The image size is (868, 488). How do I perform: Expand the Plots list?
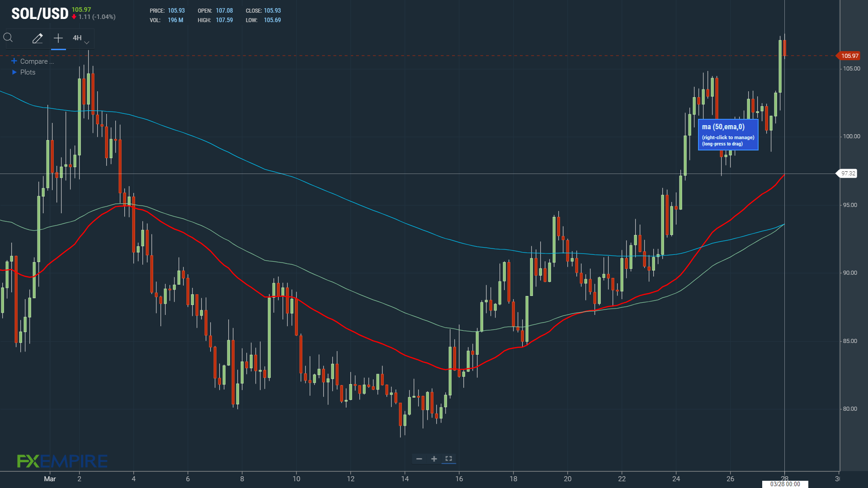(24, 72)
